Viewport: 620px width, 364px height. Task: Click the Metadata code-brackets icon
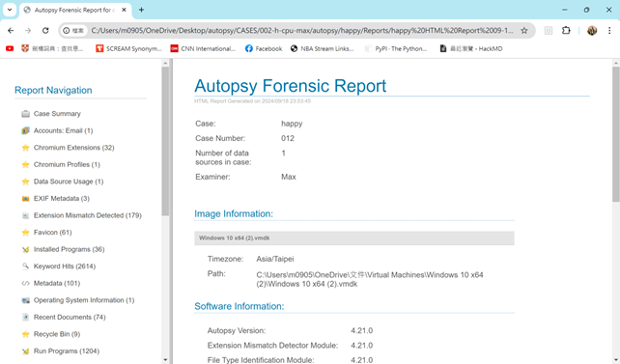26,283
